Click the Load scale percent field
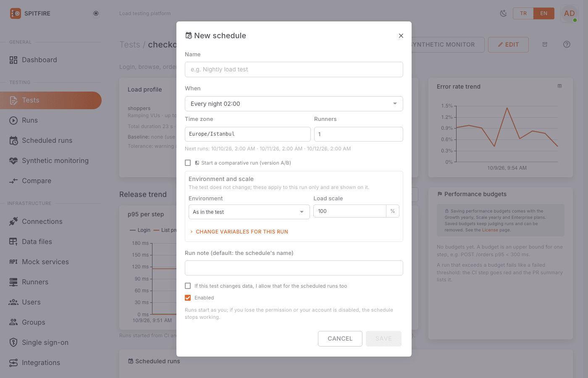The image size is (588, 378). 350,211
